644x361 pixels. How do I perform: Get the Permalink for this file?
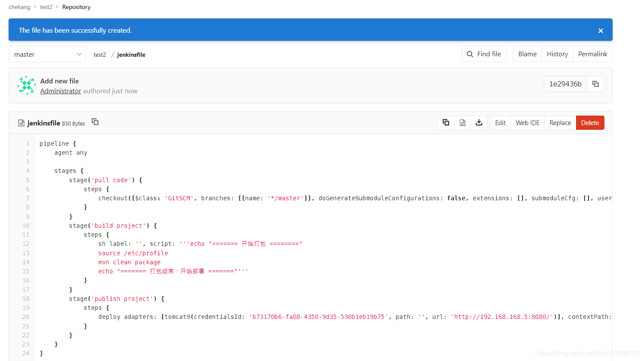tap(592, 54)
